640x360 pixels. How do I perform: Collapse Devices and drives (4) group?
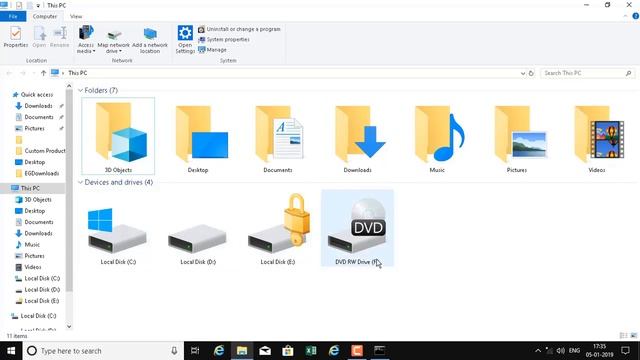(80, 182)
